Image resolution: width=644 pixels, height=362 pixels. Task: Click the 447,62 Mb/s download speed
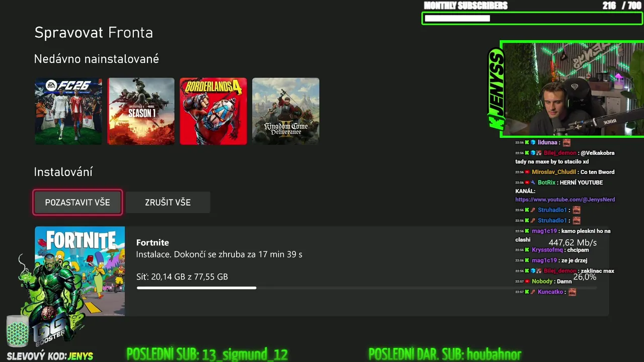click(573, 242)
